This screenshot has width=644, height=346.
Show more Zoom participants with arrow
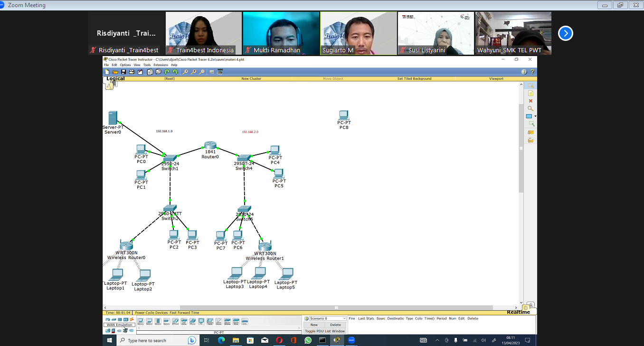coord(565,33)
